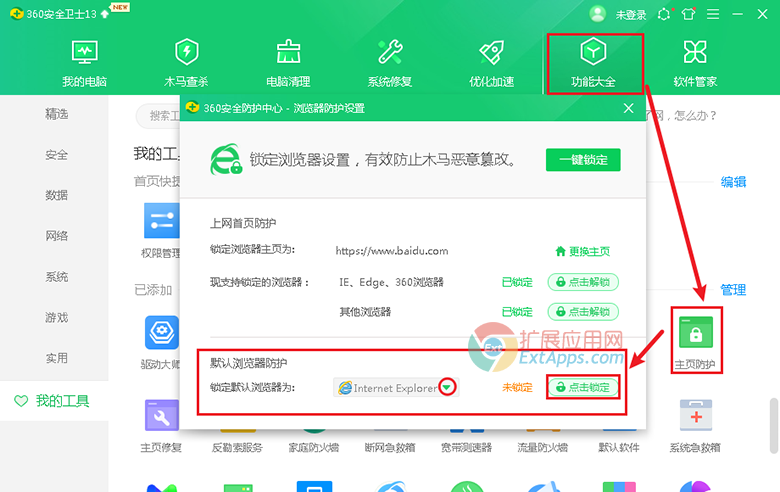Image resolution: width=780 pixels, height=492 pixels.
Task: Open the 权限管理 tool icon
Action: pyautogui.click(x=161, y=220)
